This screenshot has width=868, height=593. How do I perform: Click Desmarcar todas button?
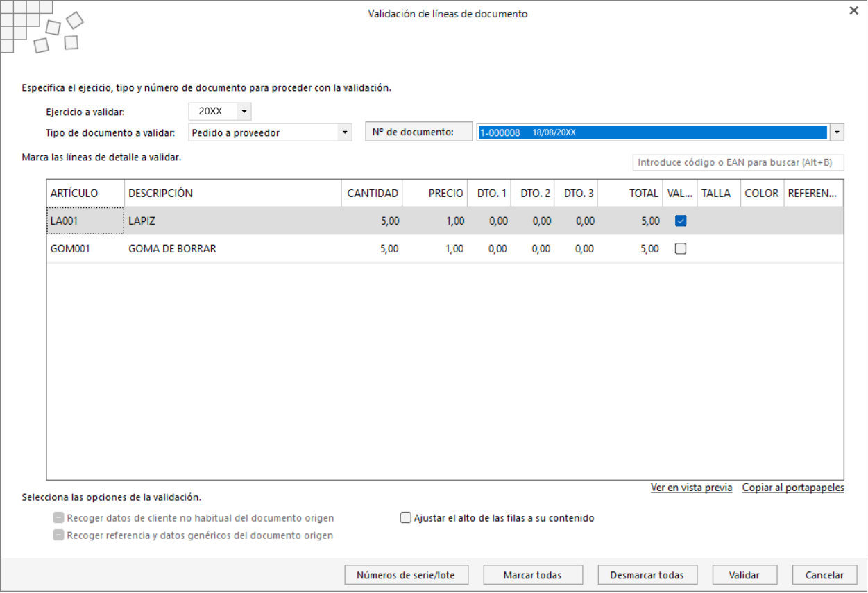(647, 575)
